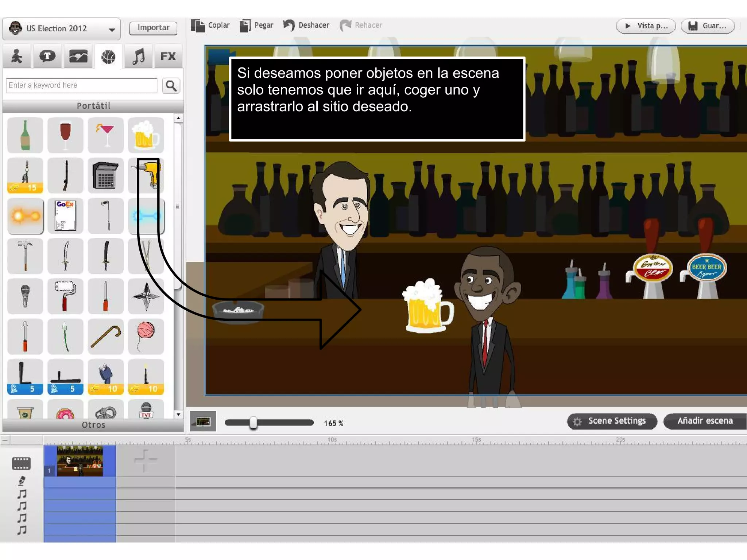Select the paint roller prop

[65, 296]
